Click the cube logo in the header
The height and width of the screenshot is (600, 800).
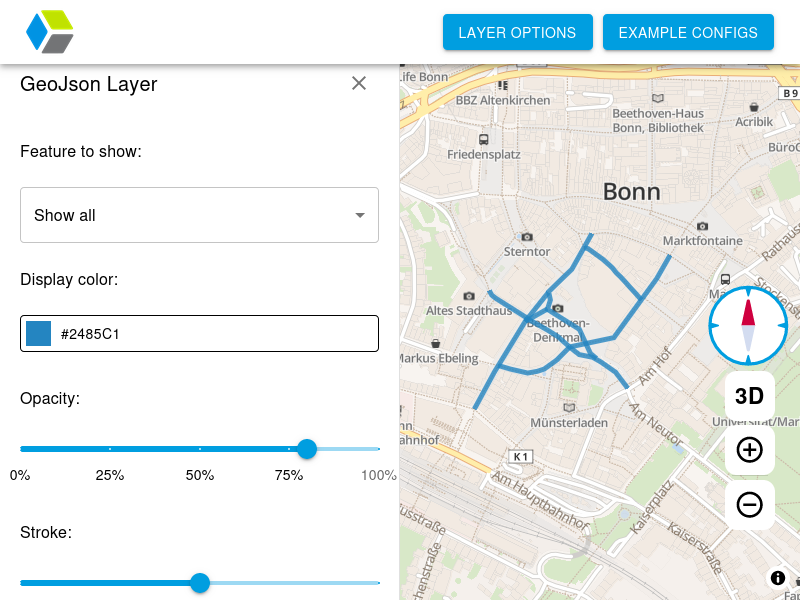49,32
